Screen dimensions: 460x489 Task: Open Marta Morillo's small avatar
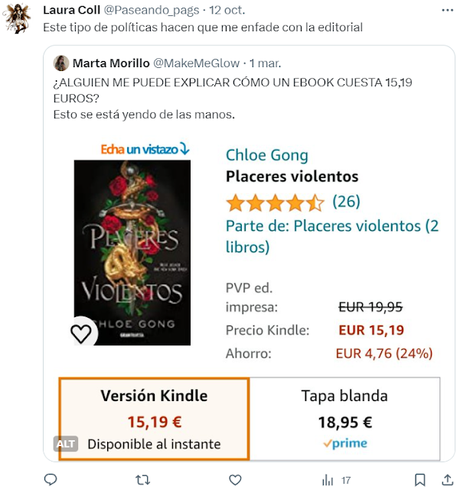(x=61, y=63)
